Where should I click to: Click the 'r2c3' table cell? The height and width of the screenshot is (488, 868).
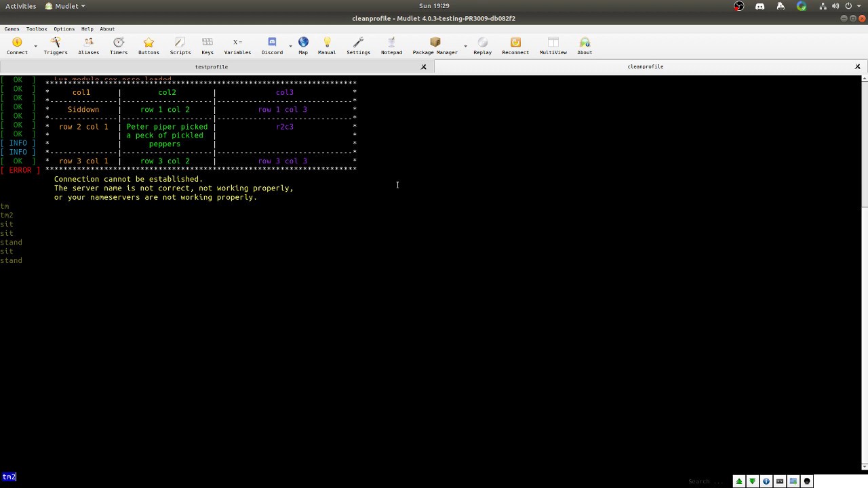pyautogui.click(x=285, y=127)
